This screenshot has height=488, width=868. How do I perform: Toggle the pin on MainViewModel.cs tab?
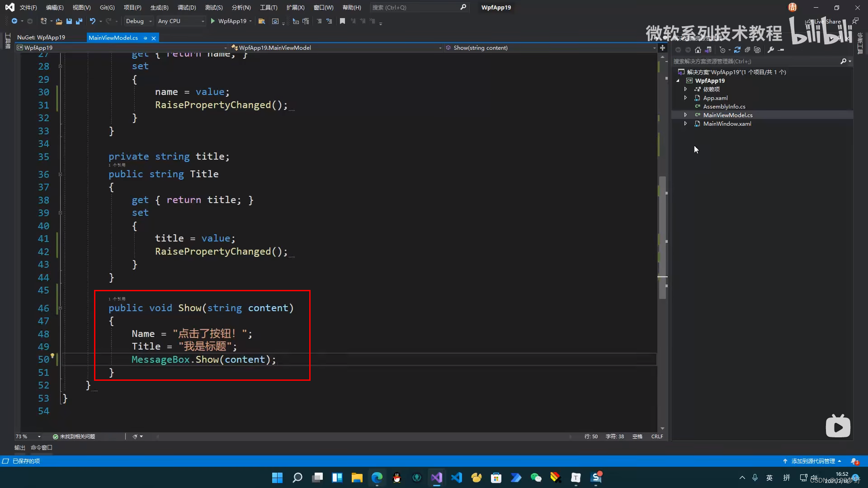click(145, 38)
